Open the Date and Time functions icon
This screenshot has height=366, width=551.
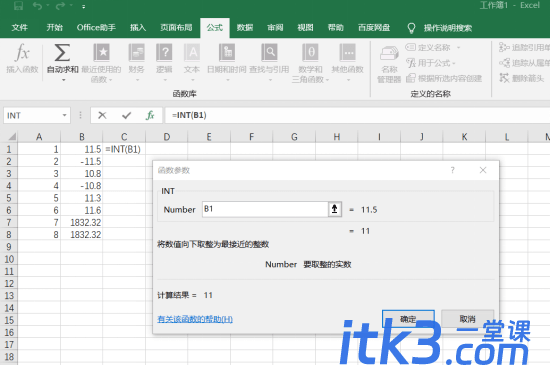tap(227, 53)
